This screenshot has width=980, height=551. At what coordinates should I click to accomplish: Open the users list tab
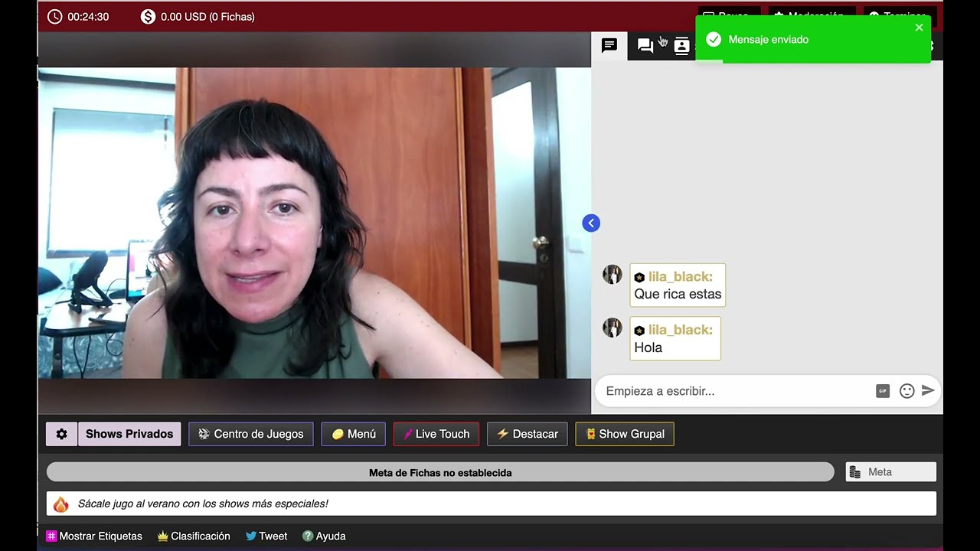pos(681,46)
